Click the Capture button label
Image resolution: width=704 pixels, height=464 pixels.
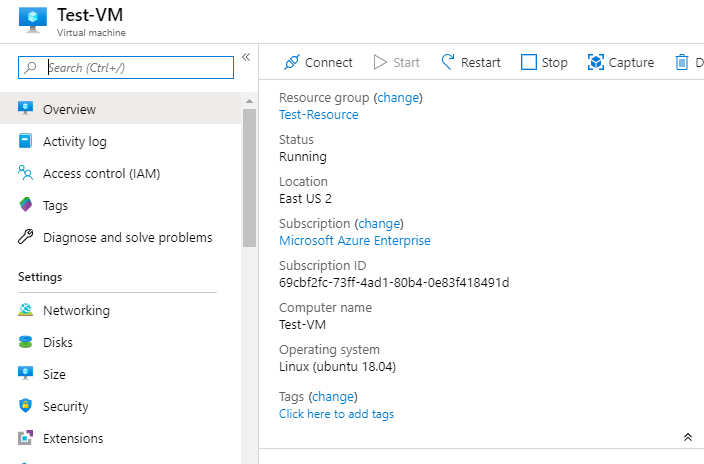pos(631,63)
